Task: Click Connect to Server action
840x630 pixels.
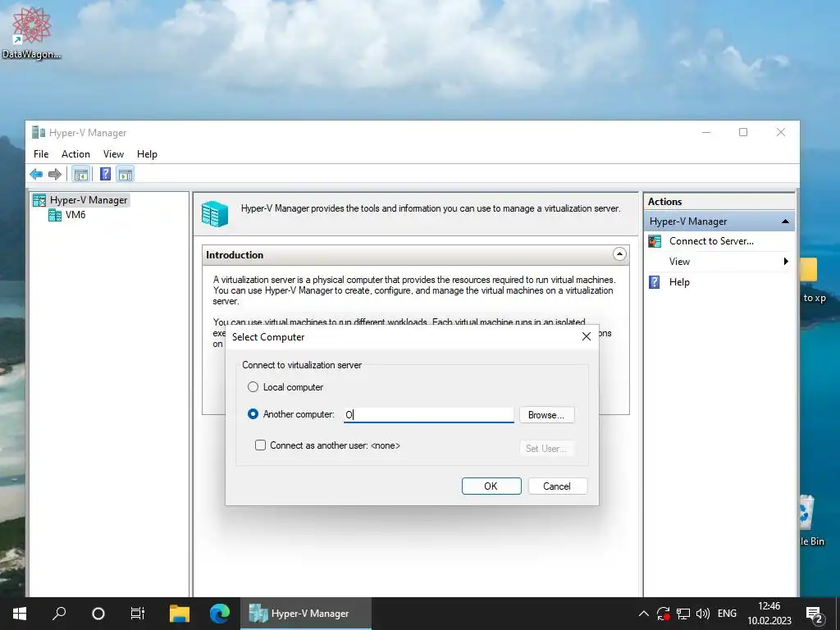Action: [x=711, y=241]
